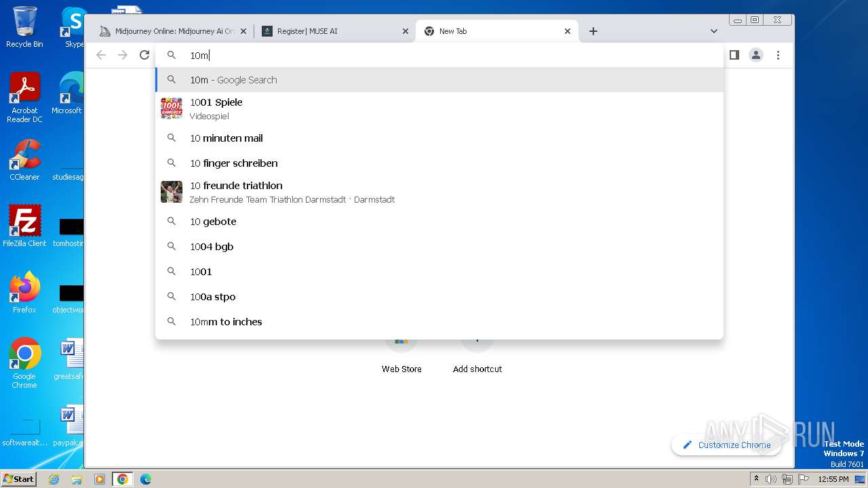Switch to the Register MUSE AI tab
The image size is (868, 488).
[x=335, y=31]
